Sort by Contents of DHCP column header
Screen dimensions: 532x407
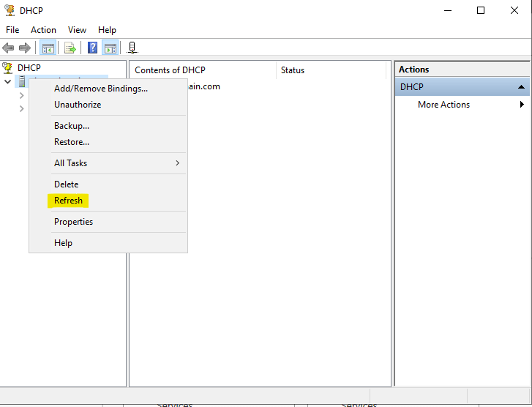pyautogui.click(x=171, y=70)
